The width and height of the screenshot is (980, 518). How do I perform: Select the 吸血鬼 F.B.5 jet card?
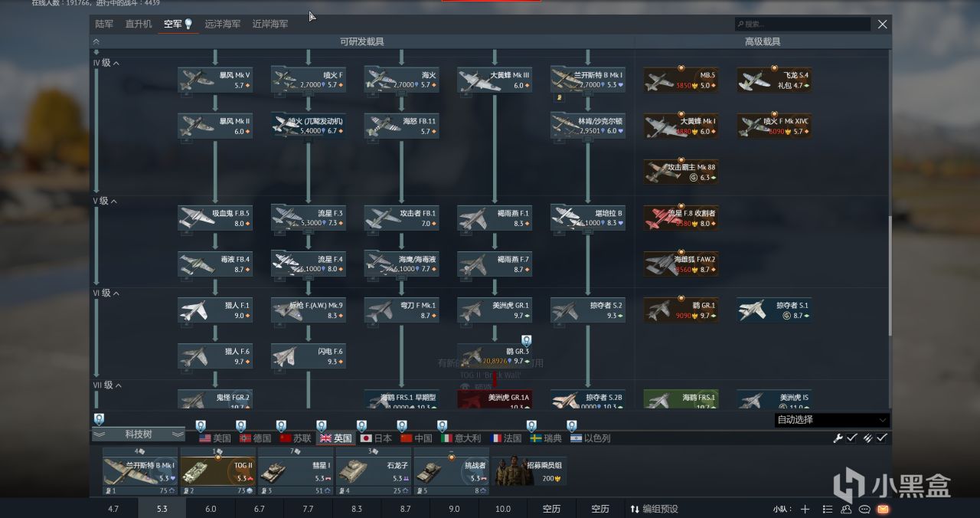[216, 218]
